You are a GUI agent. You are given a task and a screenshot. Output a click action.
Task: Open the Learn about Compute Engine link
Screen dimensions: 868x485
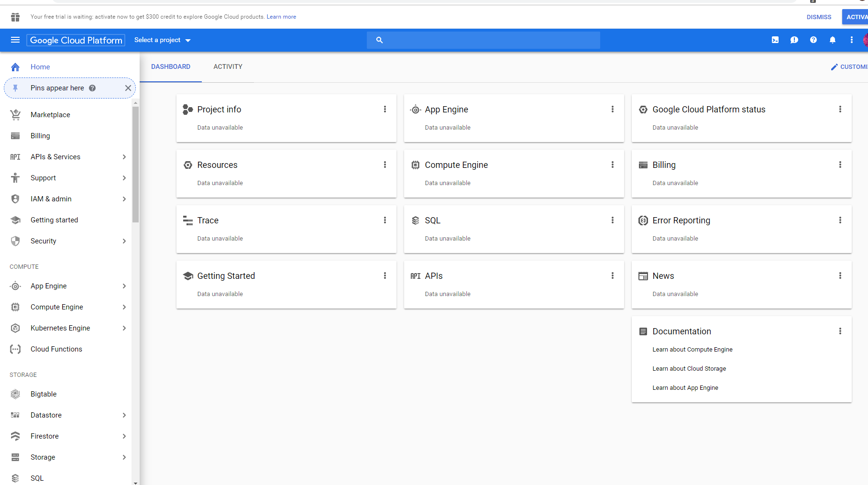point(692,349)
